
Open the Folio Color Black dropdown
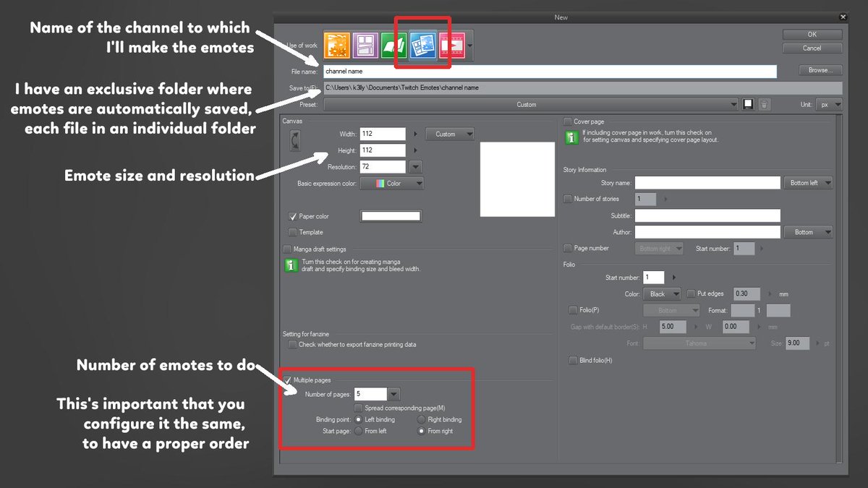(x=663, y=294)
